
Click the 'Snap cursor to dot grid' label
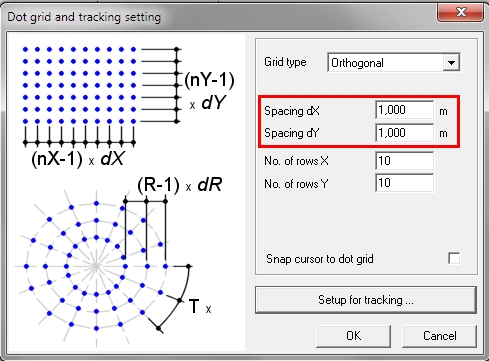pos(320,259)
